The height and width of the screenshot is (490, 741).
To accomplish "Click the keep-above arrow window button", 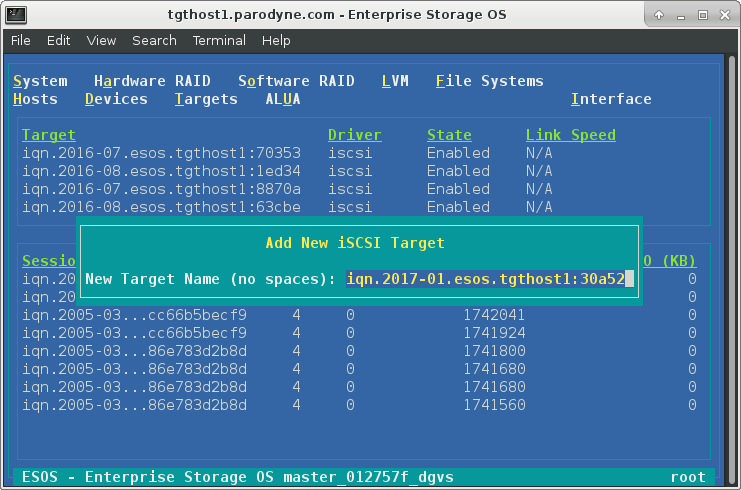I will (x=659, y=15).
